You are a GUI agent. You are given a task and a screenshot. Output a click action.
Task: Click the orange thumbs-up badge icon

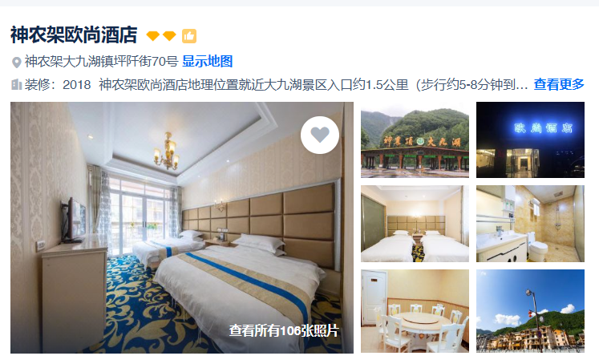pos(189,36)
